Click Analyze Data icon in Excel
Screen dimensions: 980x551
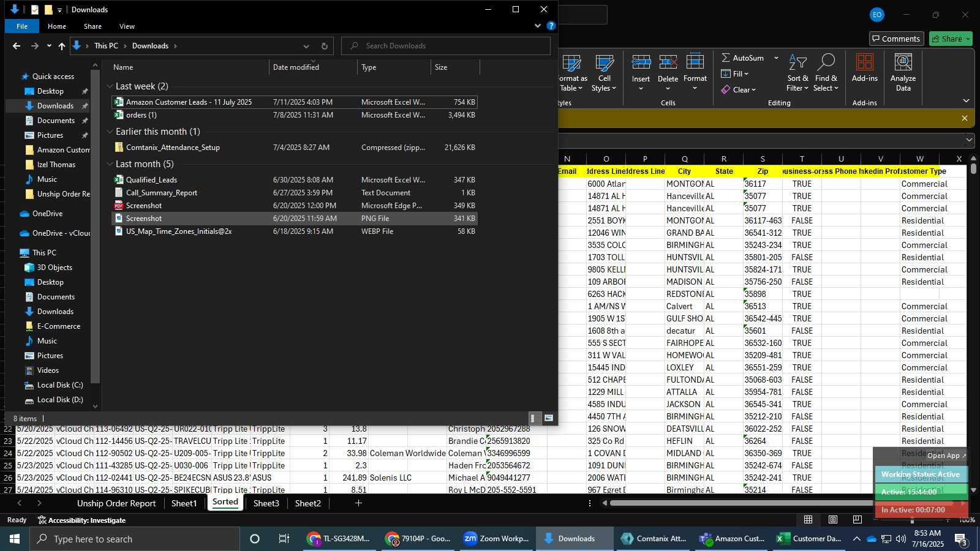[x=903, y=62]
